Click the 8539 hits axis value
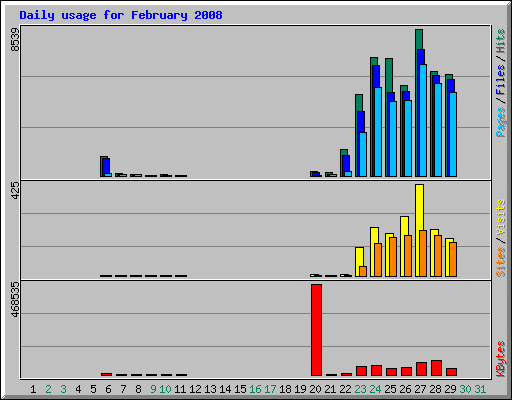This screenshot has height=400, width=512. point(15,40)
